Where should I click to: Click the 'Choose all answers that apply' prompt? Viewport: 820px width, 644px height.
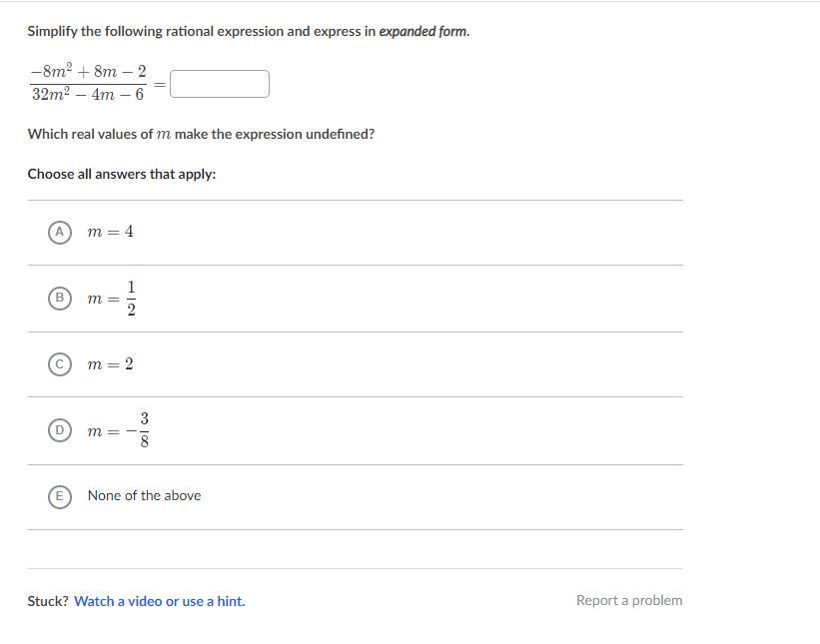(122, 174)
